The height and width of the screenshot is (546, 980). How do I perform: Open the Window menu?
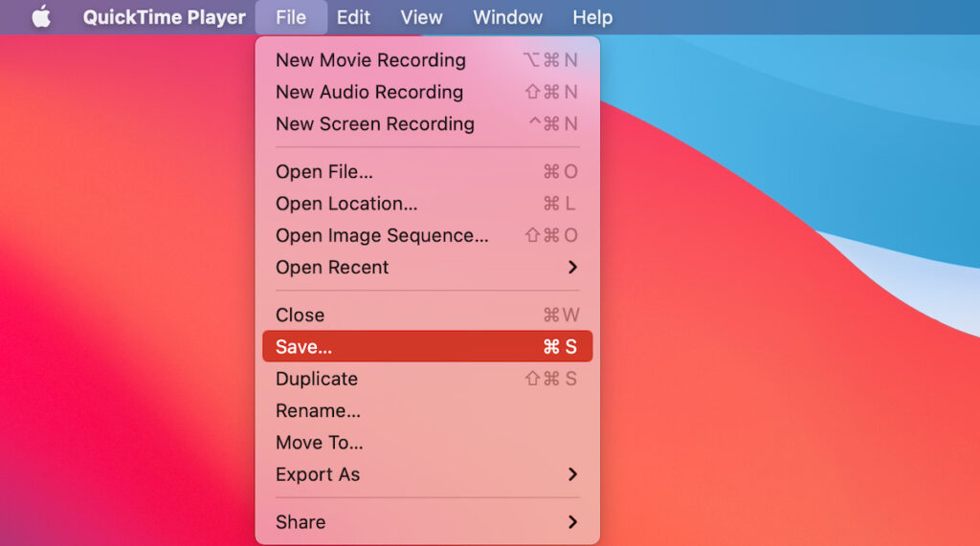507,17
